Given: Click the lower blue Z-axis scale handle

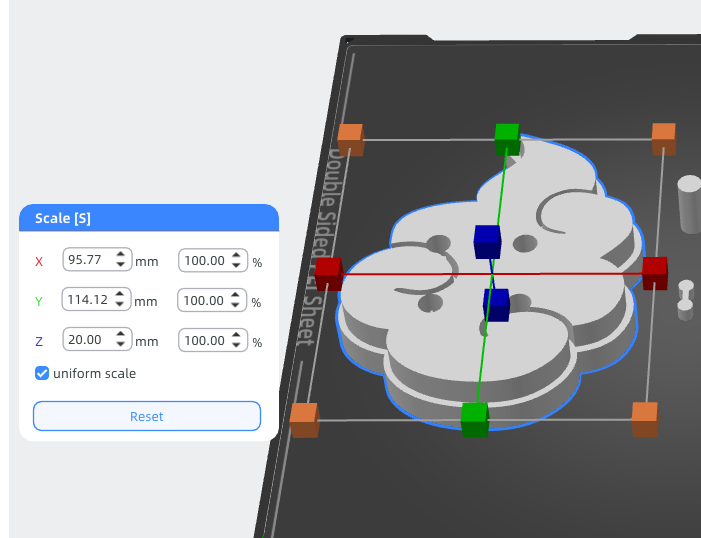Looking at the screenshot, I should [x=496, y=305].
